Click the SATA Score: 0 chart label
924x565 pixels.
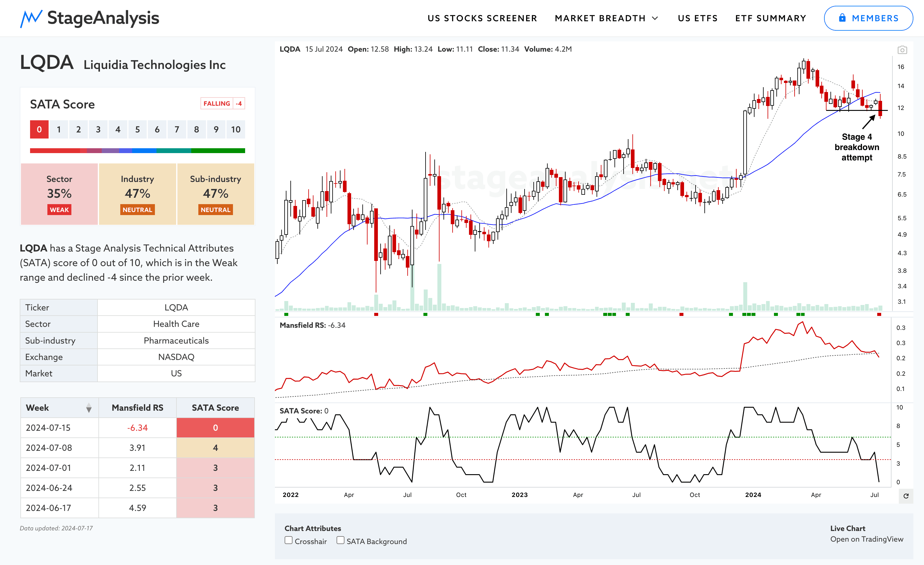click(x=304, y=411)
